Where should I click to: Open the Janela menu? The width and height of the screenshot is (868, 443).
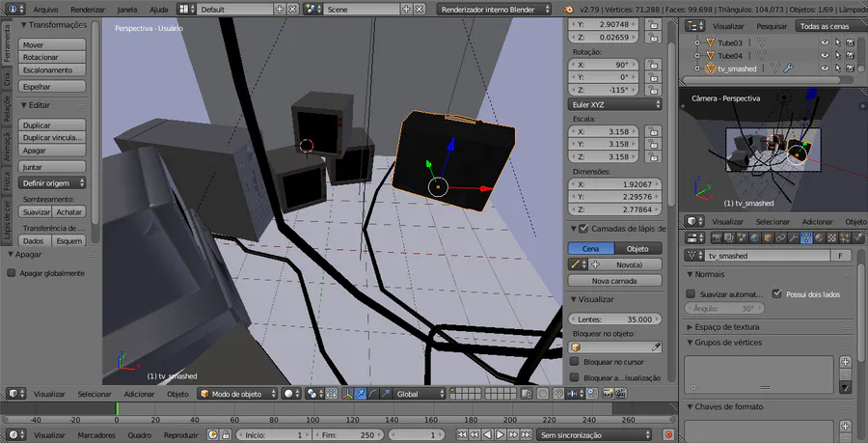click(x=127, y=10)
